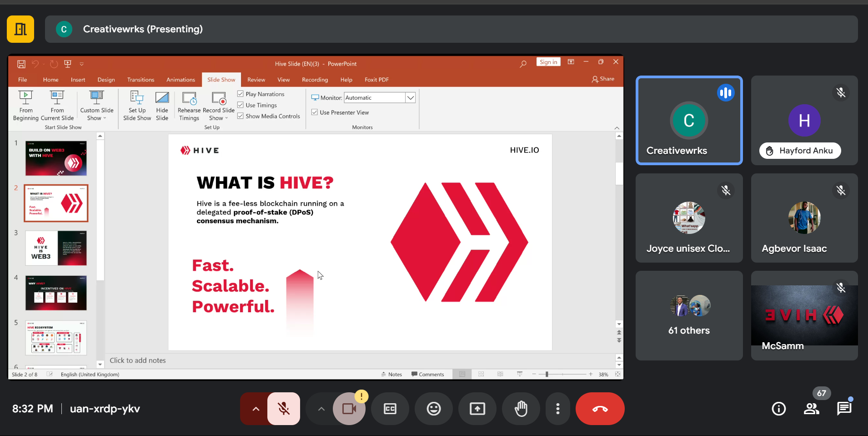868x436 pixels.
Task: Select slide 1 thumbnail Build on Web3
Action: [x=56, y=158]
